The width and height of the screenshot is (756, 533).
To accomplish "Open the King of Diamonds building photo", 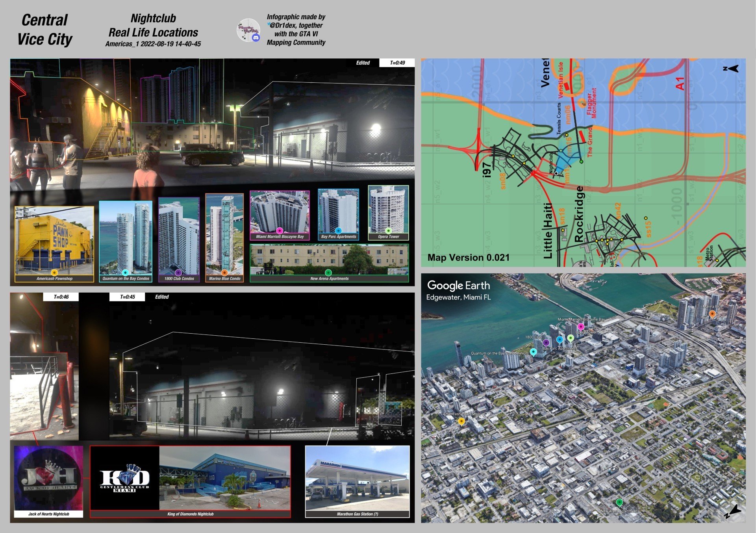I will [x=225, y=478].
